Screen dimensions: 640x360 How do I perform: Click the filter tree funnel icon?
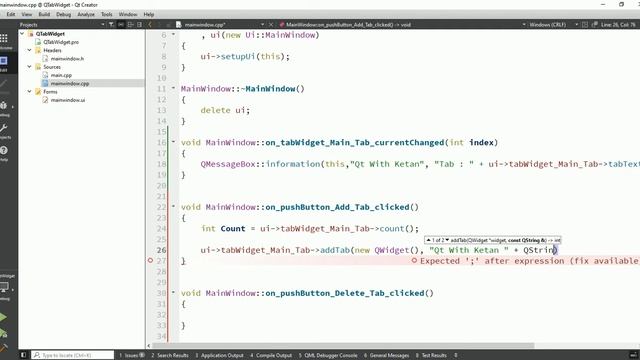[x=111, y=24]
